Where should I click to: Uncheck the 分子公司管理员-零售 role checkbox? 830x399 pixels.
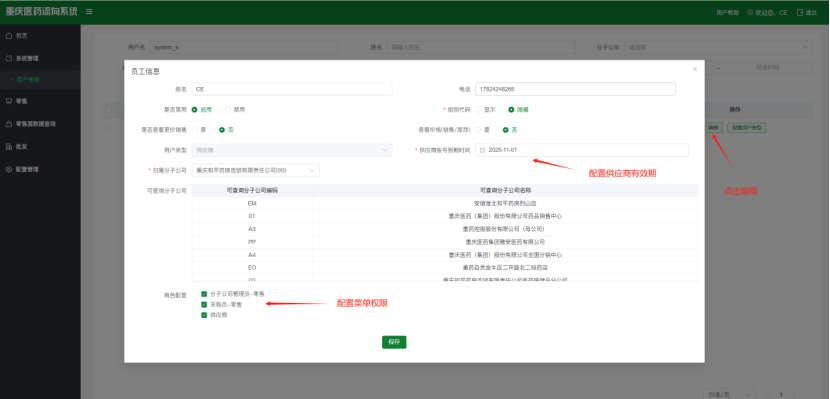(204, 294)
